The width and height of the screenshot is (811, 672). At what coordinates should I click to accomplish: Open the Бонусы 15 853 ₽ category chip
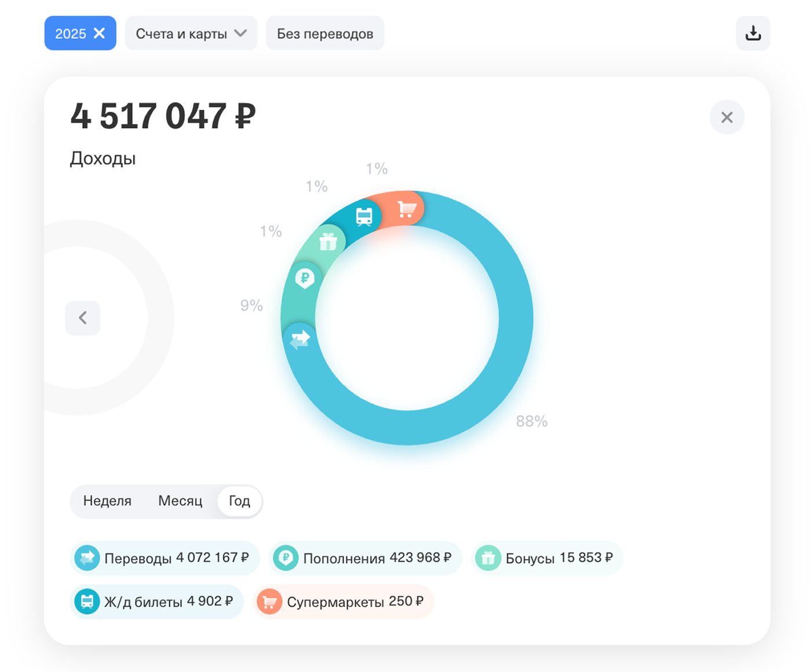click(x=547, y=558)
